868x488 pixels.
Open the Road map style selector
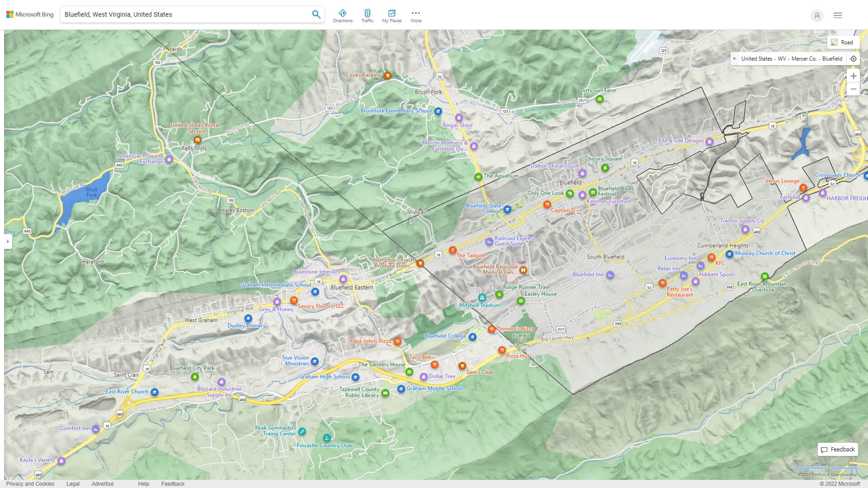[843, 42]
